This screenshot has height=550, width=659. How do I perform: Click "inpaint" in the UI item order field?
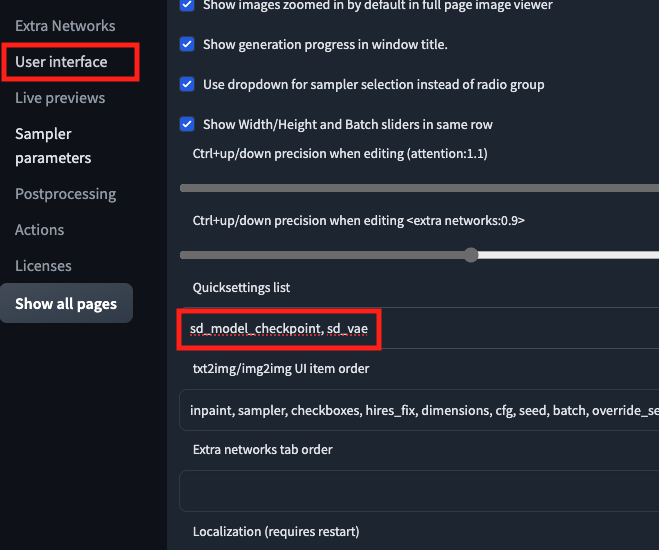coord(212,410)
